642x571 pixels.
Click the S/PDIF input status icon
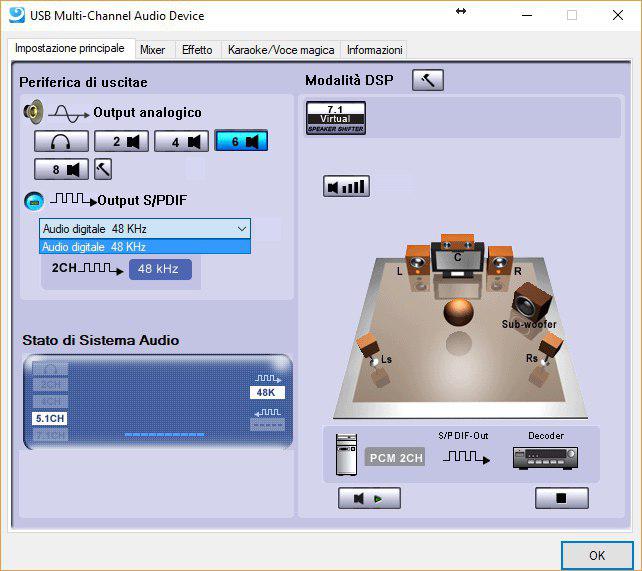268,413
